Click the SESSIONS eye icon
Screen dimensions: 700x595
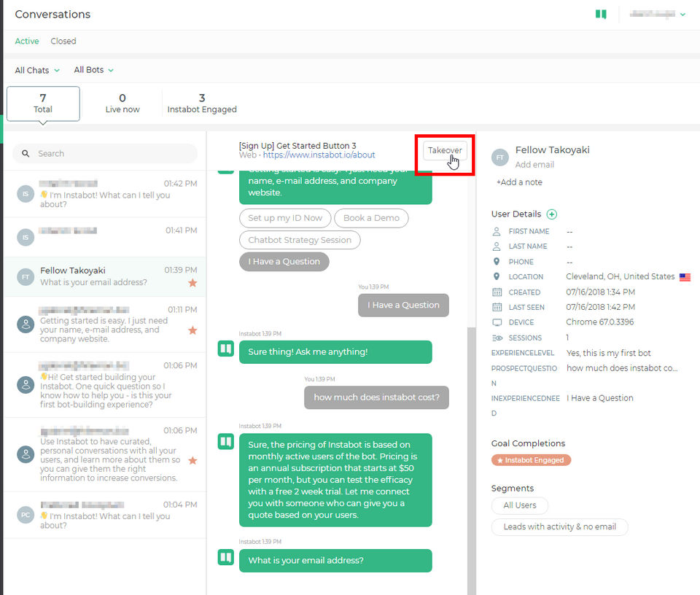pos(497,338)
